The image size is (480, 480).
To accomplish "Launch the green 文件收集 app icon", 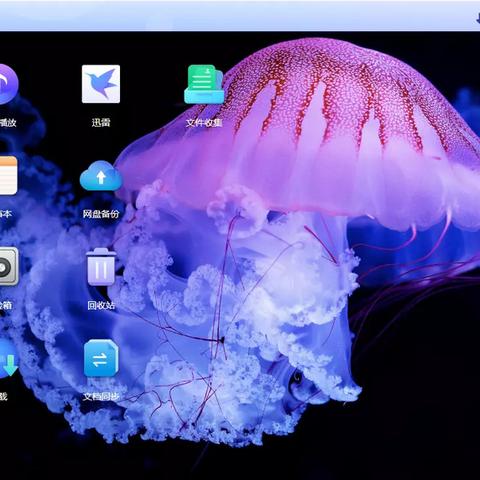I will (x=204, y=84).
